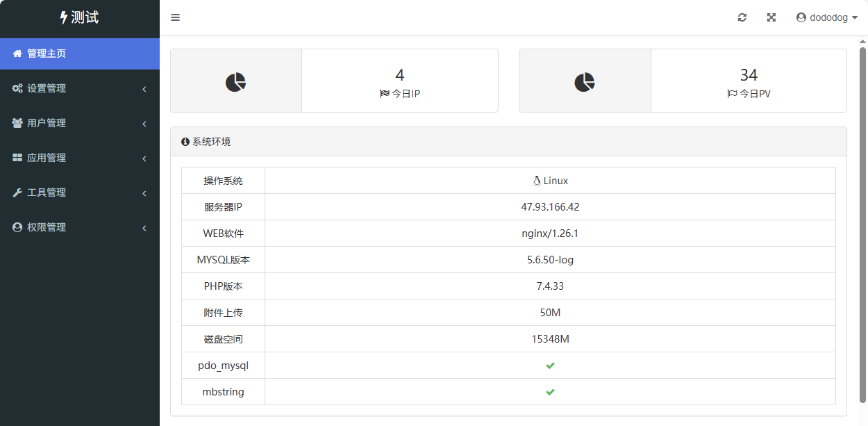This screenshot has width=868, height=426.
Task: Click the green checkmark for pdo_mysql
Action: point(550,366)
